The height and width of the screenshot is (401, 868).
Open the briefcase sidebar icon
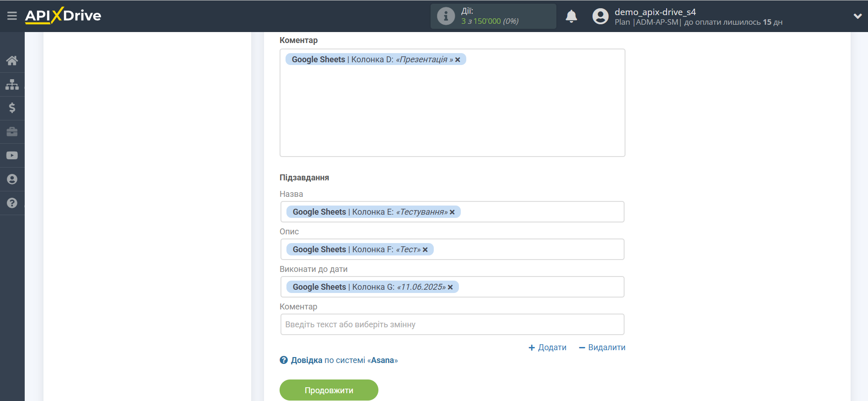(x=12, y=132)
